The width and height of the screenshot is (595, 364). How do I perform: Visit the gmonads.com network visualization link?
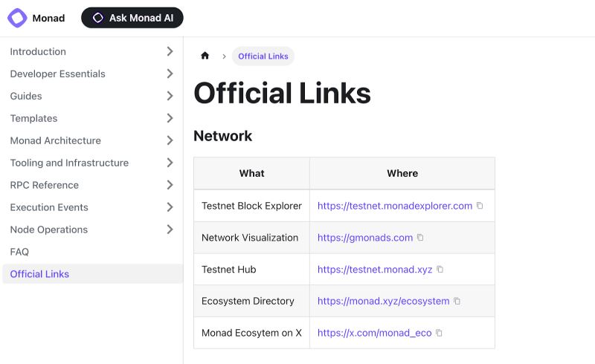[x=364, y=238]
